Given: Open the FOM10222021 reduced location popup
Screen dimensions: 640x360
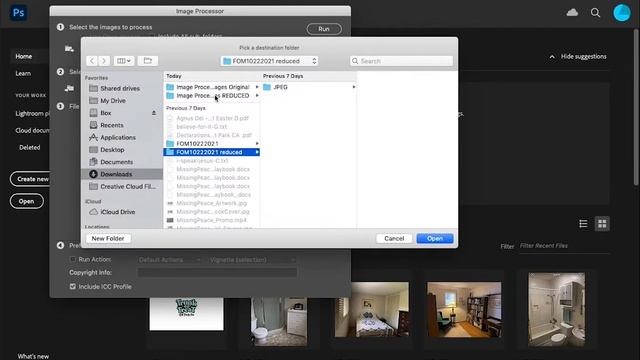Looking at the screenshot, I should click(269, 61).
